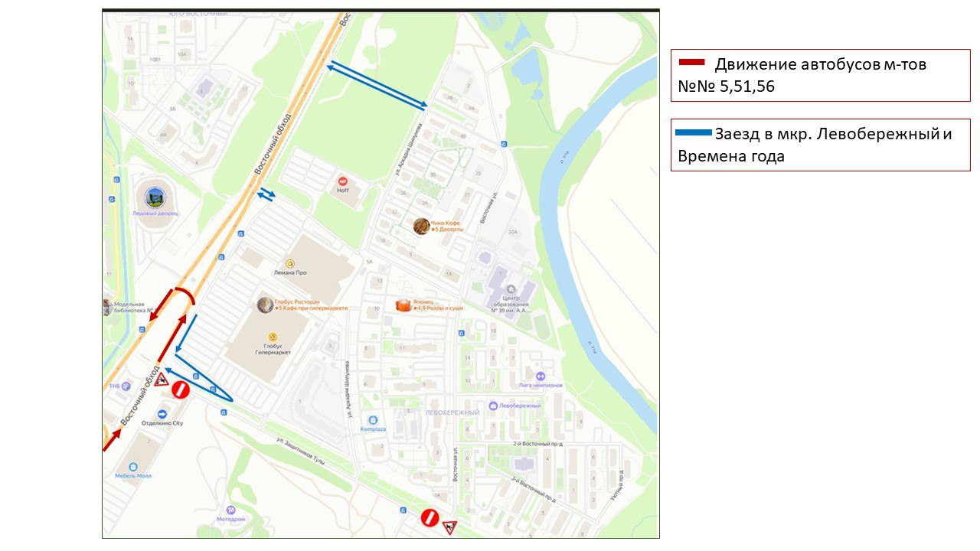Click the blue entry route legend swatch
This screenshot has width=980, height=551.
693,133
